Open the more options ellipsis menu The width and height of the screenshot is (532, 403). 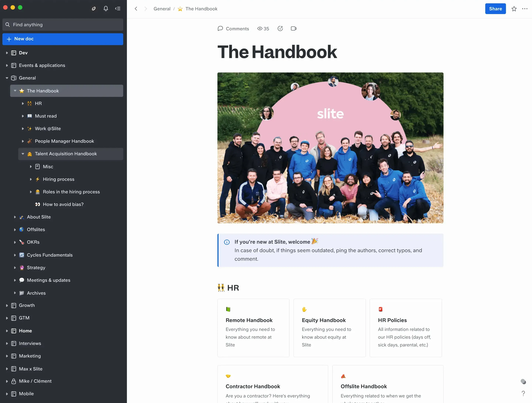(525, 9)
